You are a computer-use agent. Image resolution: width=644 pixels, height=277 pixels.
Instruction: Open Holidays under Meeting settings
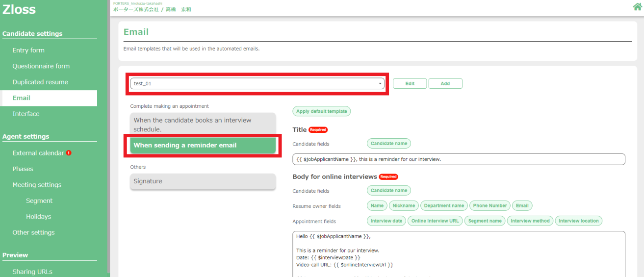click(x=38, y=217)
